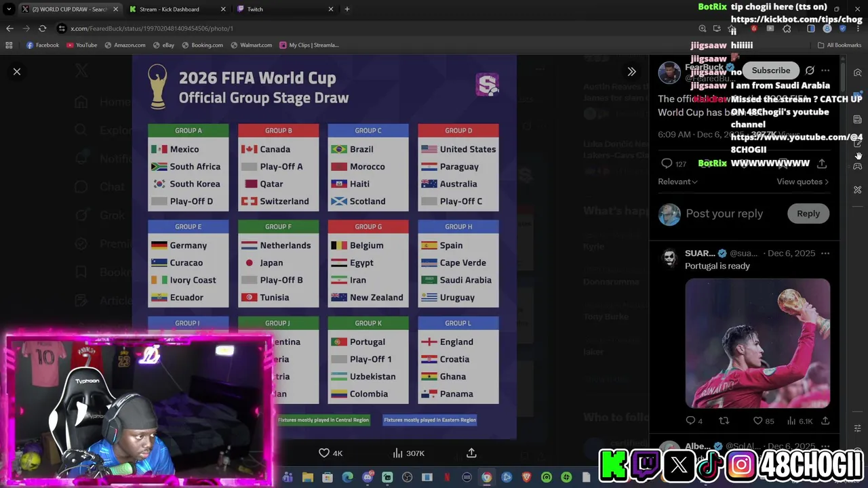Open Brave browser in the taskbar
Image resolution: width=868 pixels, height=488 pixels.
coord(526,477)
